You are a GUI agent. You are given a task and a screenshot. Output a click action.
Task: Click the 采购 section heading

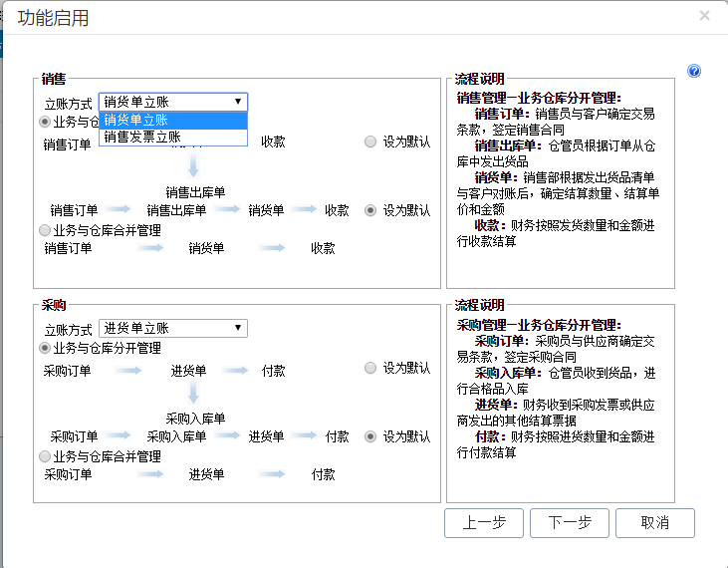54,305
